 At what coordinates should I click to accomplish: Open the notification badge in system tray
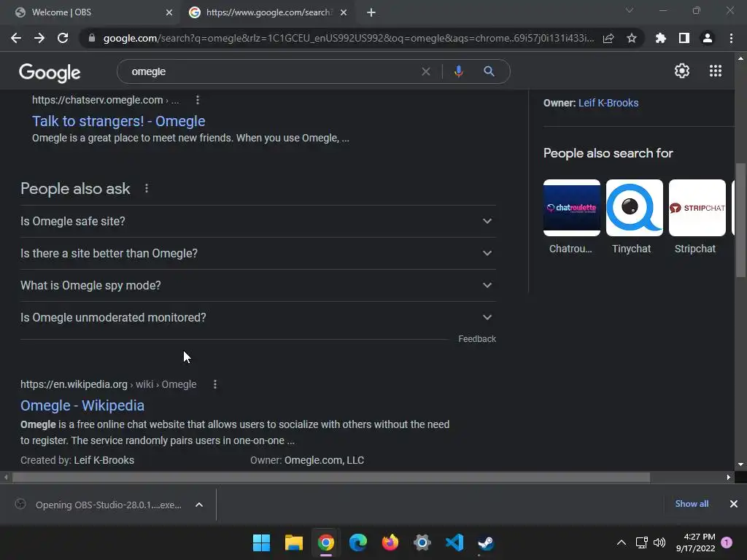(x=727, y=542)
